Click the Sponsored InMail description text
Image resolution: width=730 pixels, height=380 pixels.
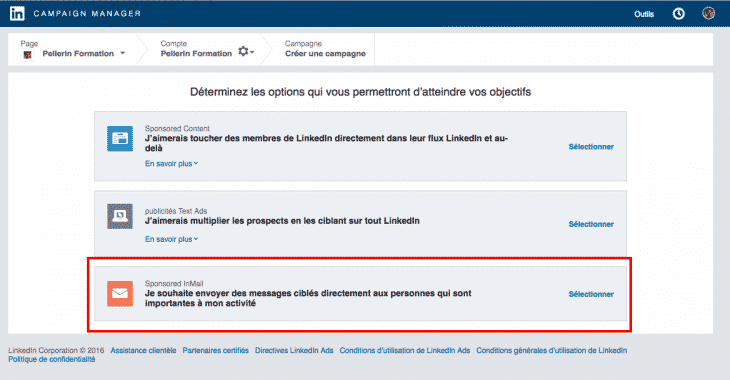(308, 298)
